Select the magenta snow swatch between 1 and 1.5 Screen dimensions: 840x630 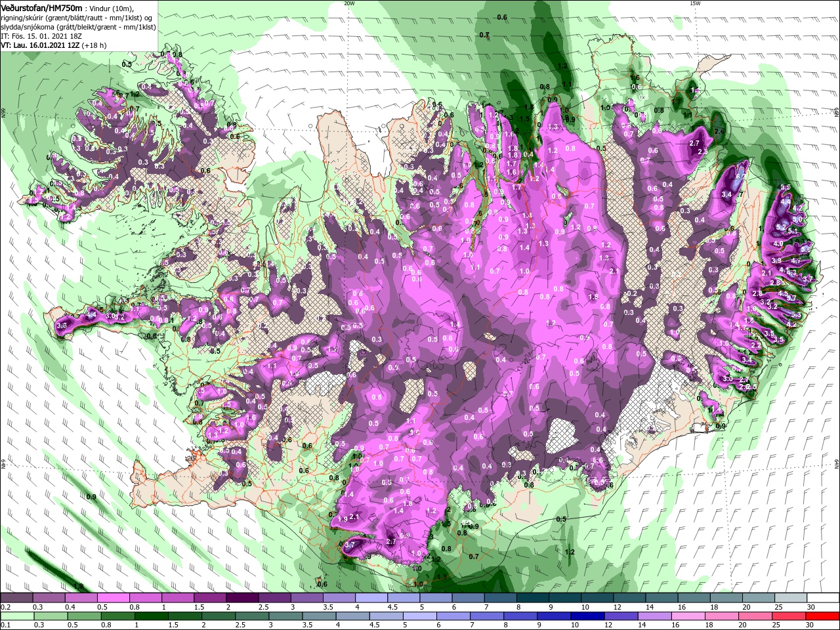pyautogui.click(x=177, y=598)
